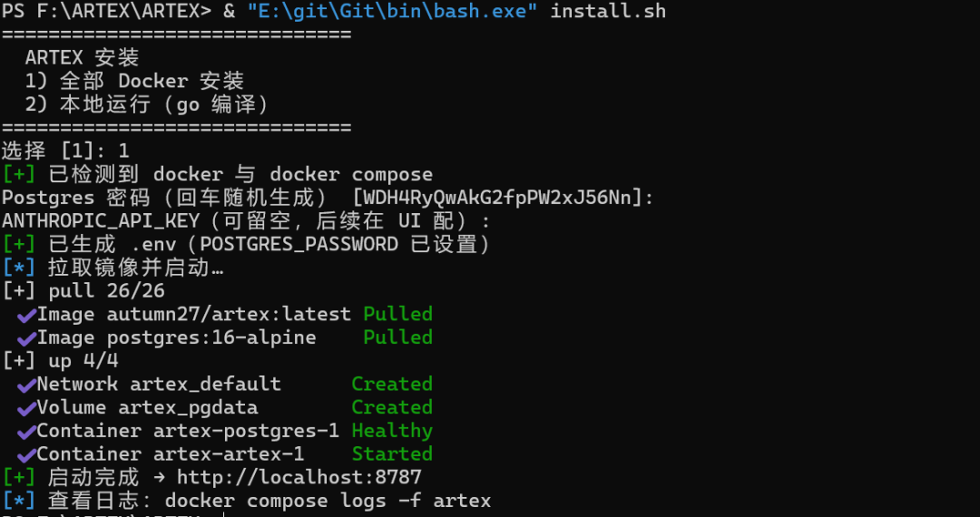
Task: Click the Healthy status of postgres container
Action: [x=392, y=431]
